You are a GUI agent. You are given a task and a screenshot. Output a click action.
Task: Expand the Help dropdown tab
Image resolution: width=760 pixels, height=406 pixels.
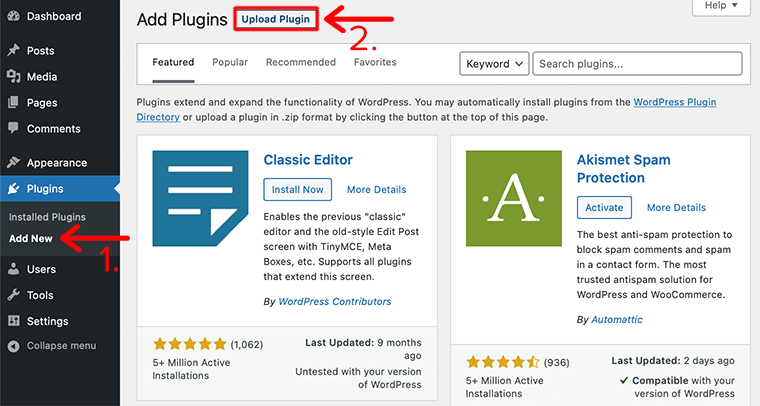(x=721, y=7)
